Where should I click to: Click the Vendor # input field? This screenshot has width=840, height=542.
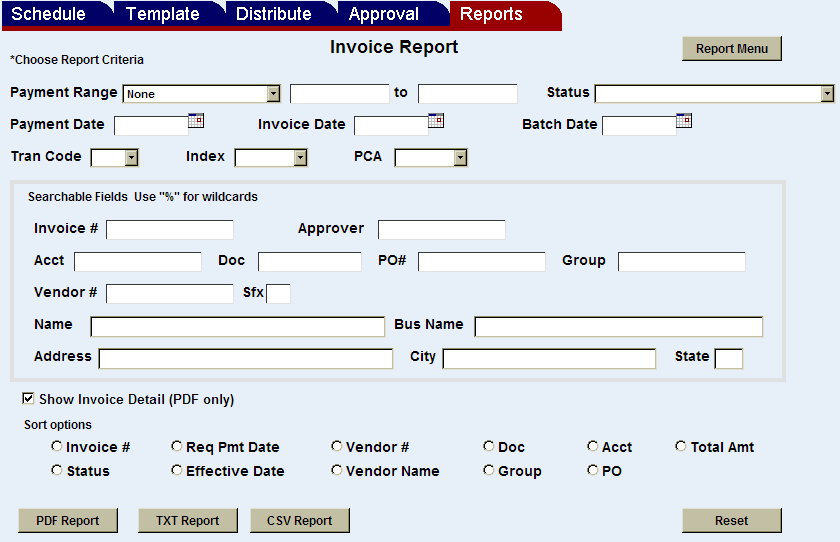170,294
